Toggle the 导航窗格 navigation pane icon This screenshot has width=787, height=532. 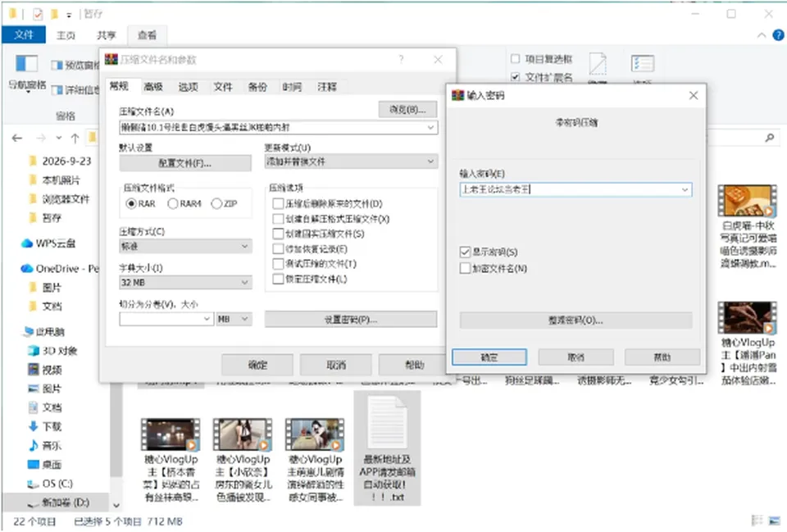[26, 64]
